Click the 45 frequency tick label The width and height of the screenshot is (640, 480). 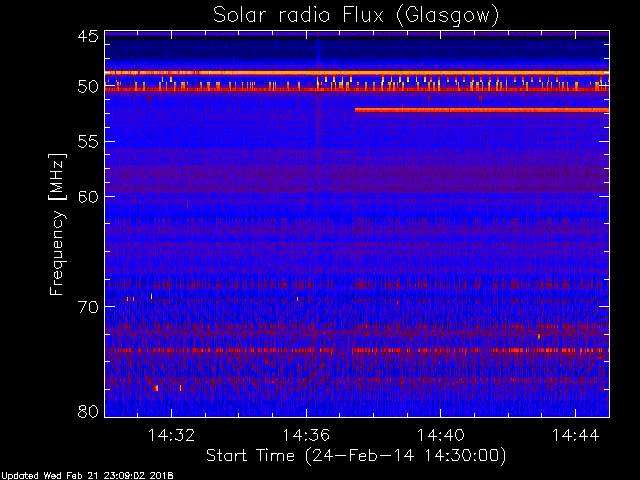pos(88,37)
